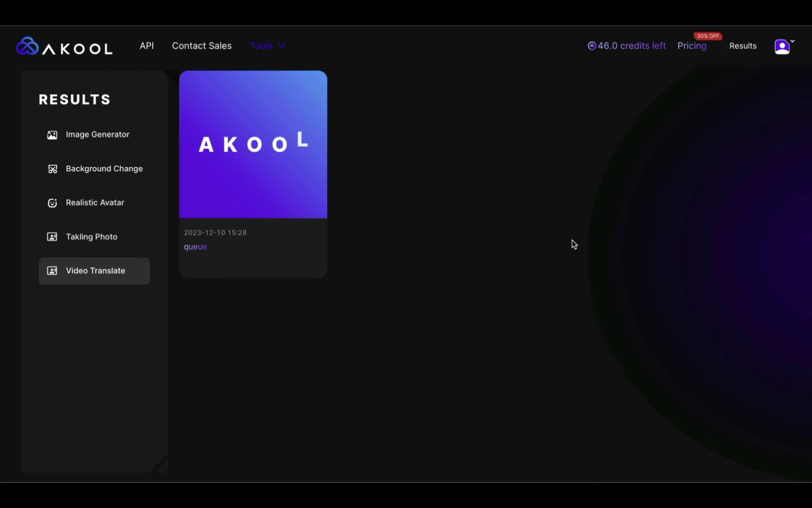Select Takling Photo results tab
The height and width of the screenshot is (508, 812).
click(x=94, y=237)
